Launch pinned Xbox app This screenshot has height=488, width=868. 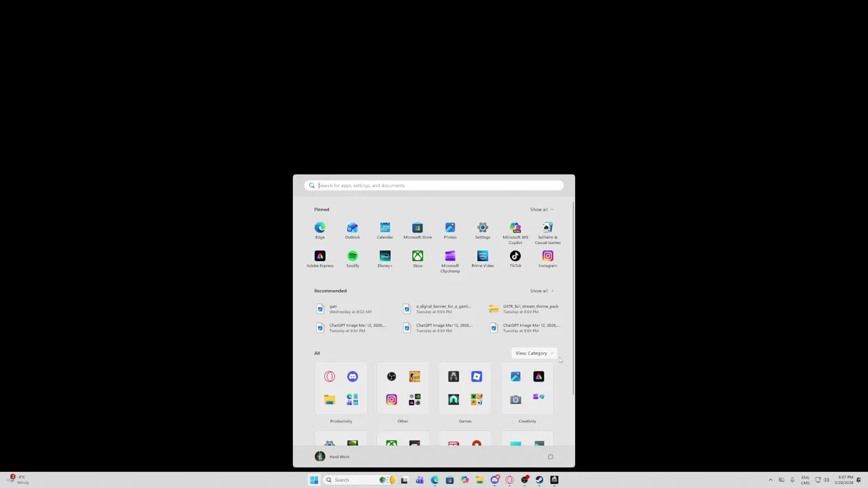tap(418, 259)
